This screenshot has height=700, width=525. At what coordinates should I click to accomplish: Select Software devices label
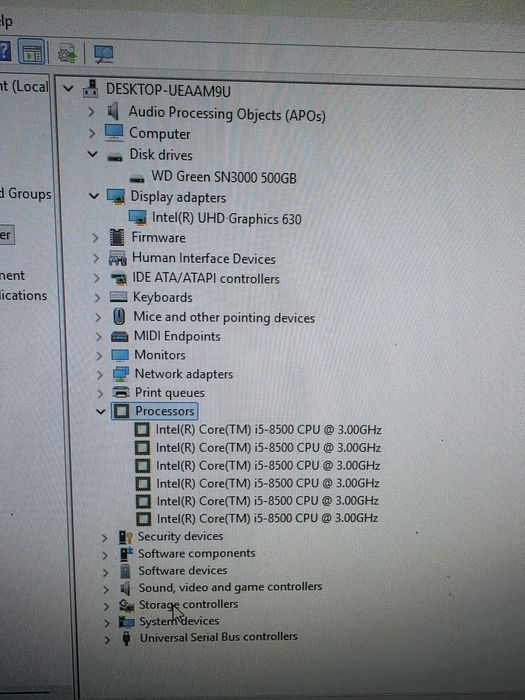coord(183,571)
